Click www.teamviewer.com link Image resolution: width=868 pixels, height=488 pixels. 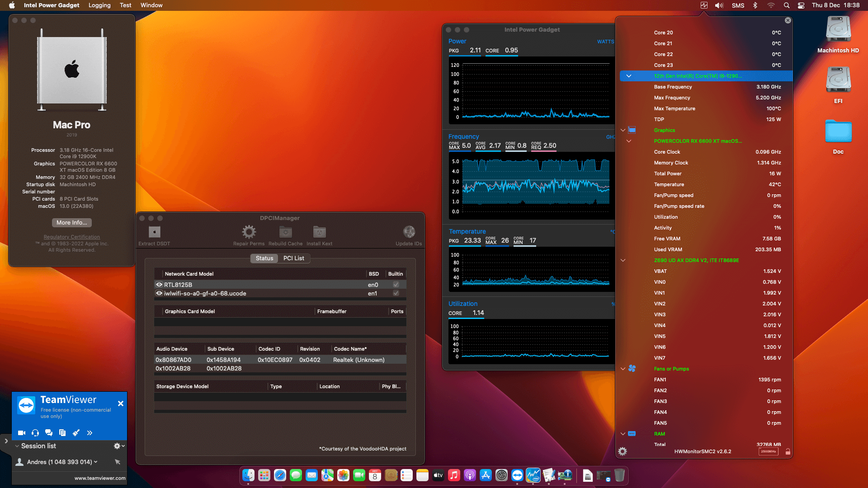coord(100,478)
